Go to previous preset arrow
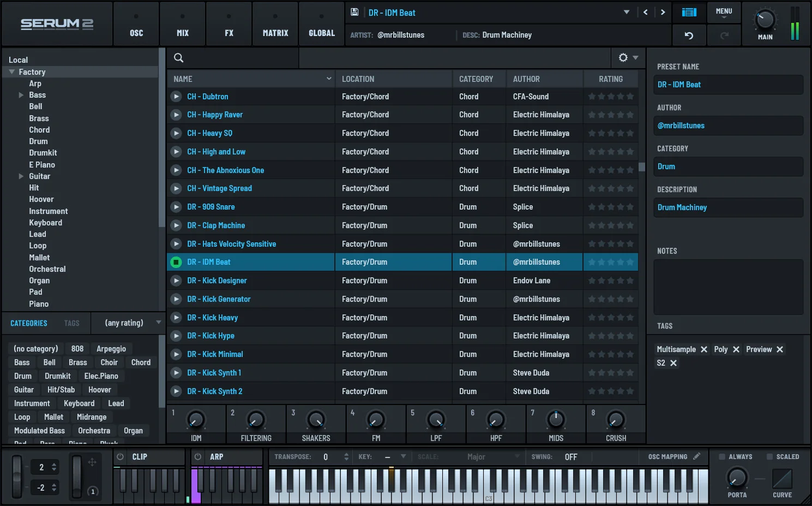 click(x=646, y=12)
